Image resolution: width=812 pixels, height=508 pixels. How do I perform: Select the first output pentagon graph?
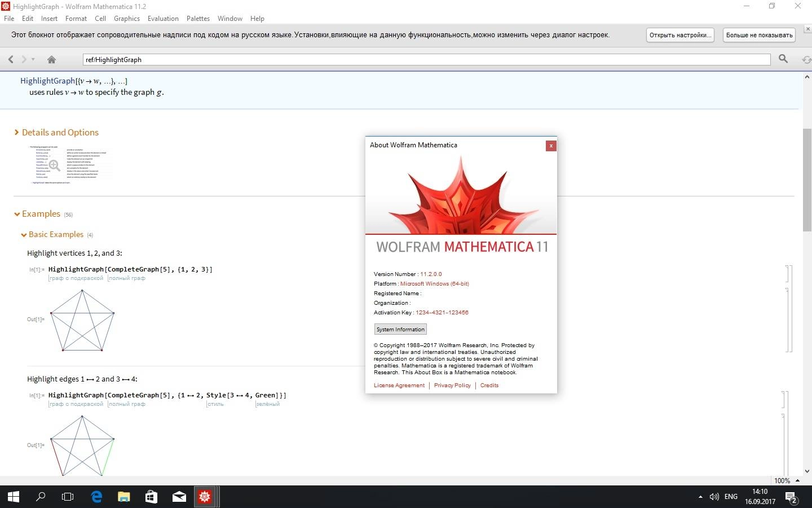tap(82, 320)
